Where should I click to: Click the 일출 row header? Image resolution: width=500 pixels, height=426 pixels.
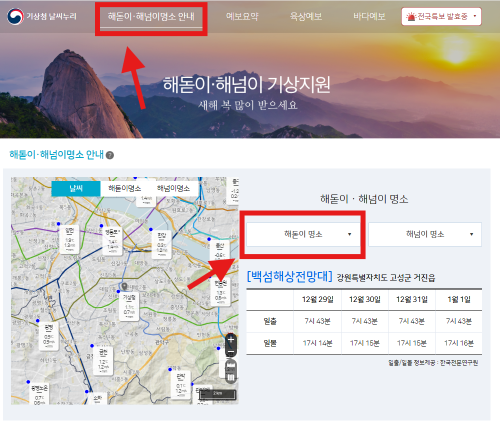point(270,321)
